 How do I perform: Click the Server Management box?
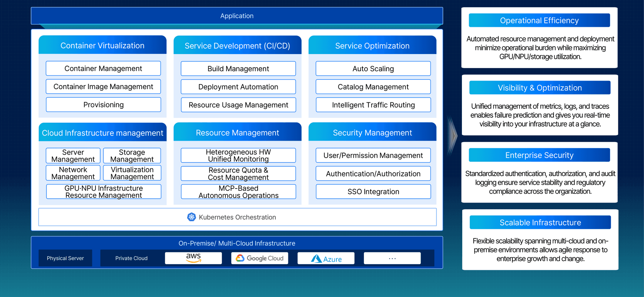coord(73,156)
